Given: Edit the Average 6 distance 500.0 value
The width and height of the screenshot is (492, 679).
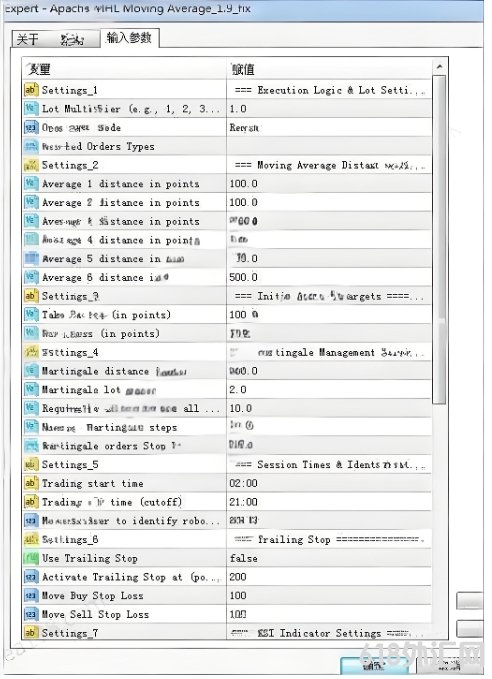Looking at the screenshot, I should (x=329, y=277).
